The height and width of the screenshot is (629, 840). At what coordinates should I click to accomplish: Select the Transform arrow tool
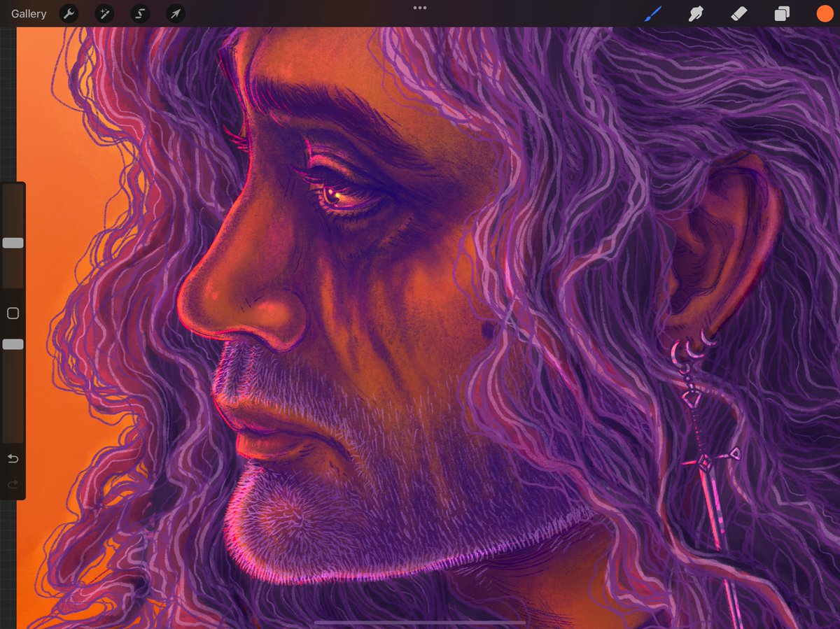pyautogui.click(x=176, y=13)
